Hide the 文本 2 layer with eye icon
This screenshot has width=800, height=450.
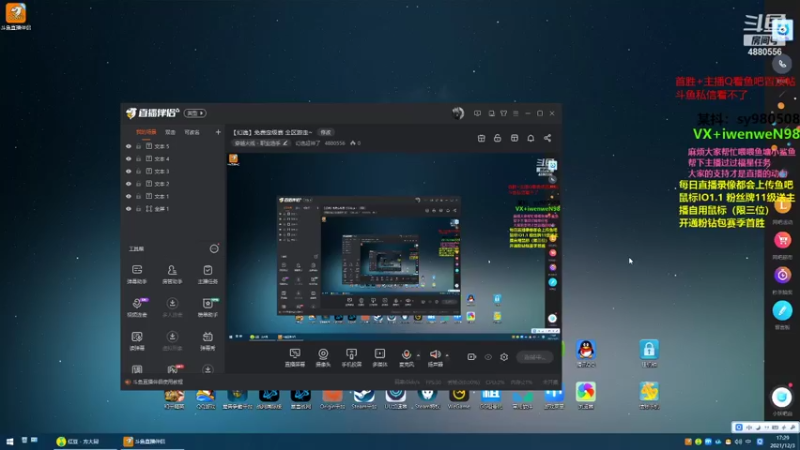click(129, 184)
